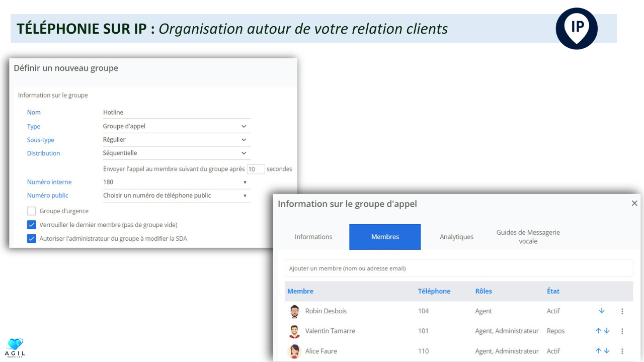
Task: Uncheck Autoriser l'administrateur à modifier la SDA
Action: tap(32, 238)
